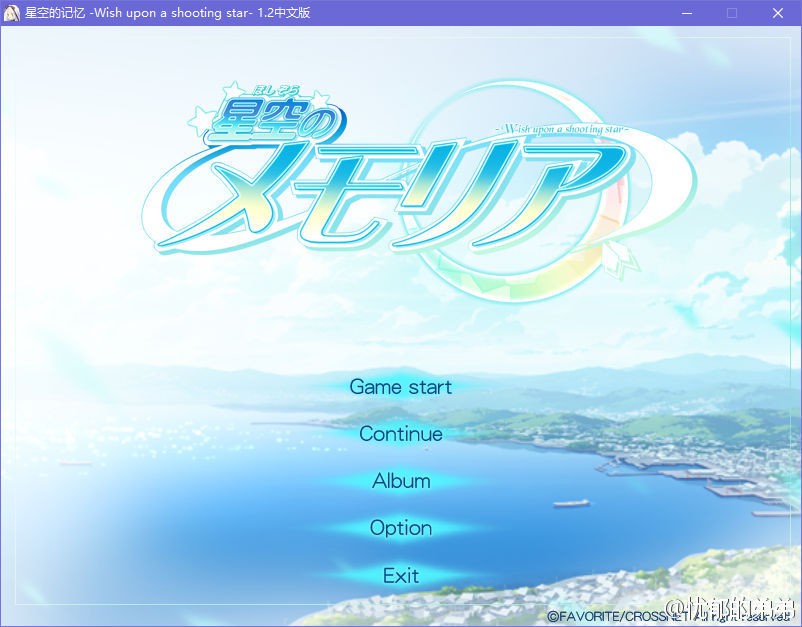Choose Exit to quit the game
The width and height of the screenshot is (802, 627).
pos(400,576)
